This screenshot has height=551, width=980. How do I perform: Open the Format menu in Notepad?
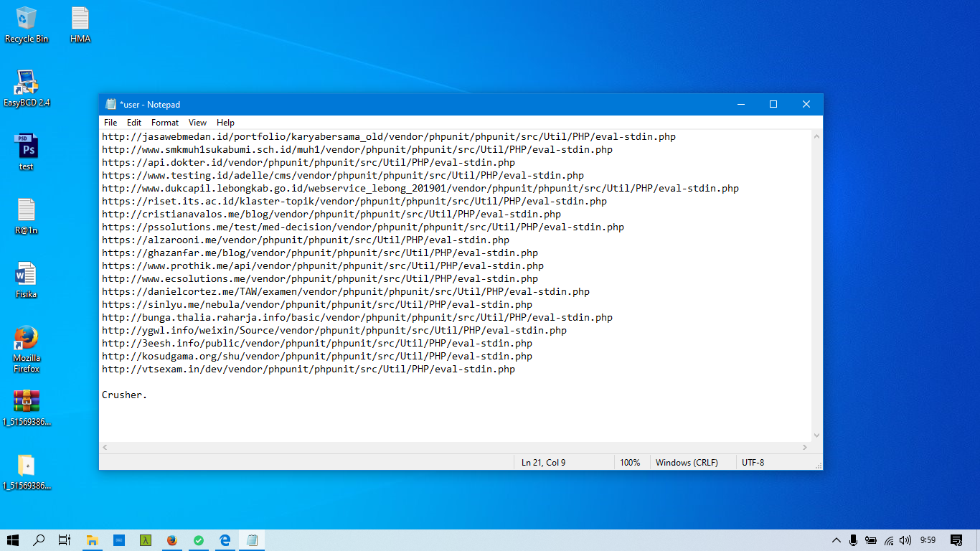click(165, 123)
